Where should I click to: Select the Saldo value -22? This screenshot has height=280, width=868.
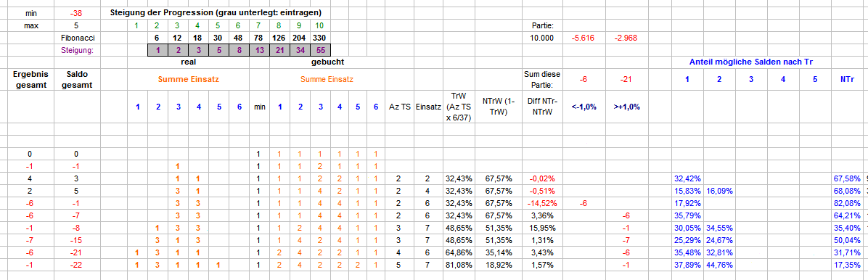coord(76,265)
